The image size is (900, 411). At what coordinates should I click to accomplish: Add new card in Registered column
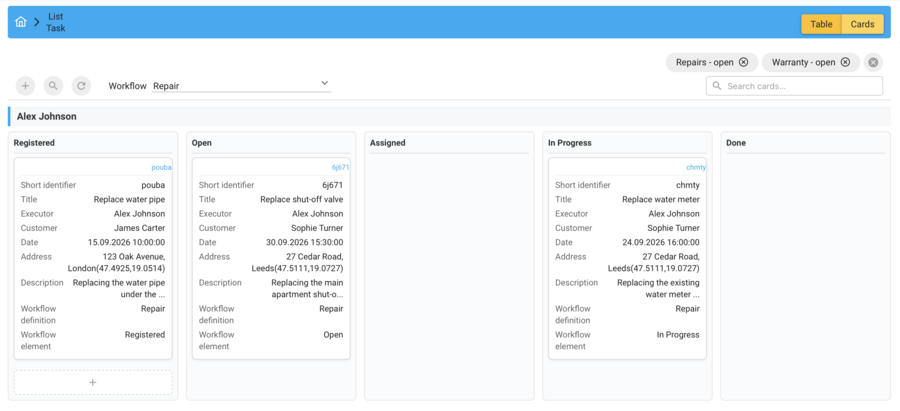pyautogui.click(x=93, y=382)
